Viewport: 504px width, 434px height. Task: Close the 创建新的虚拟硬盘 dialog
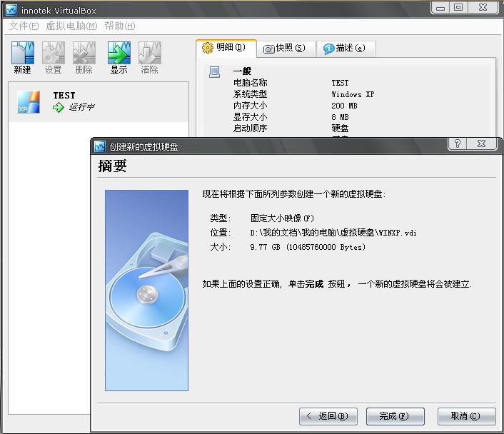(481, 143)
